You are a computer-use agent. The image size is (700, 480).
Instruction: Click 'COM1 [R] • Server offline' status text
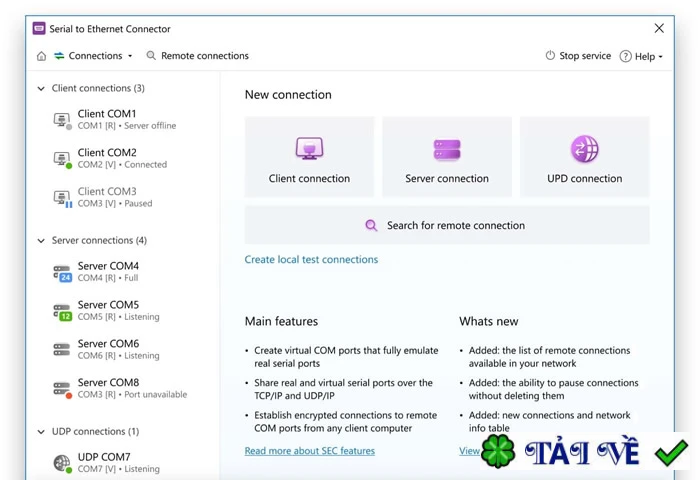click(x=127, y=126)
